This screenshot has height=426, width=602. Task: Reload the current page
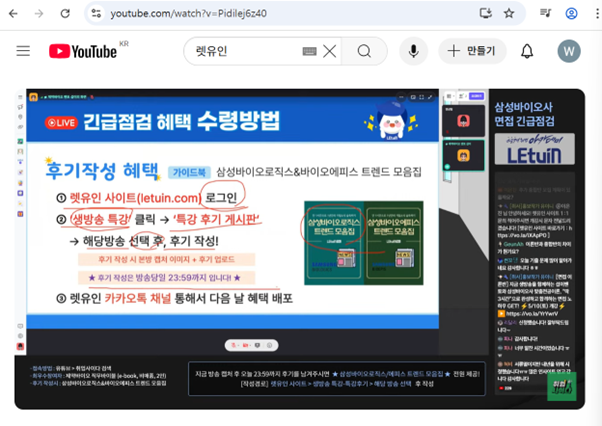[x=65, y=14]
